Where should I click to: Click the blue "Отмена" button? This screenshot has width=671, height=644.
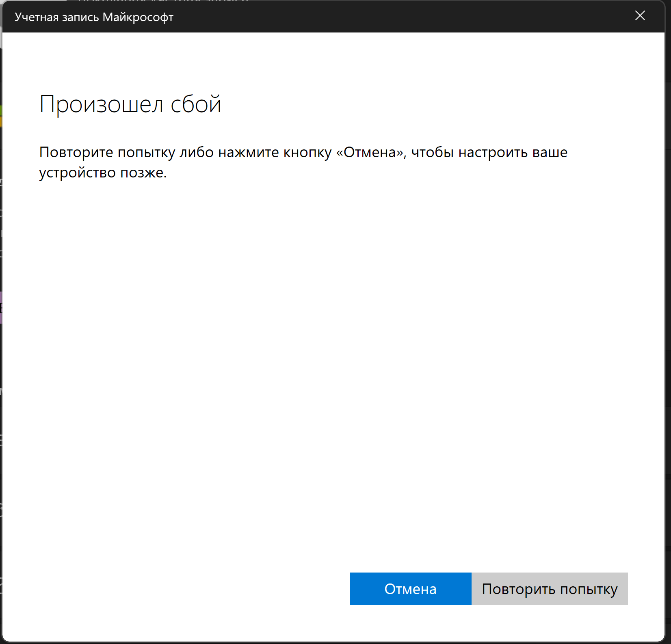[x=410, y=588]
